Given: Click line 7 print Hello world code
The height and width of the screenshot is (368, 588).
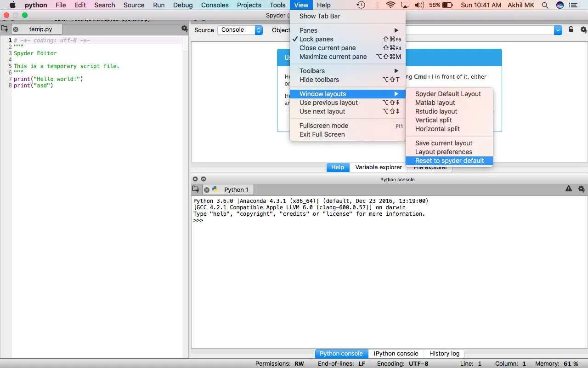Looking at the screenshot, I should click(x=48, y=79).
